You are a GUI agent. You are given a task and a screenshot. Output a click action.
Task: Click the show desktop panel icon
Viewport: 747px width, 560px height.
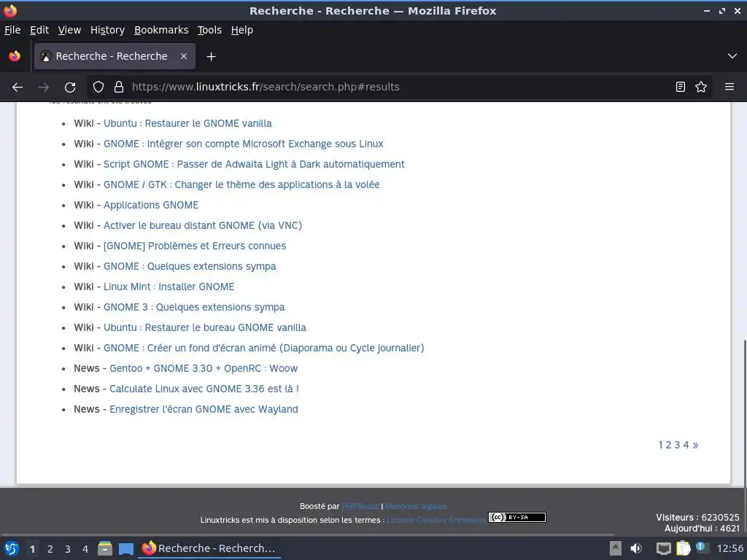tap(125, 549)
